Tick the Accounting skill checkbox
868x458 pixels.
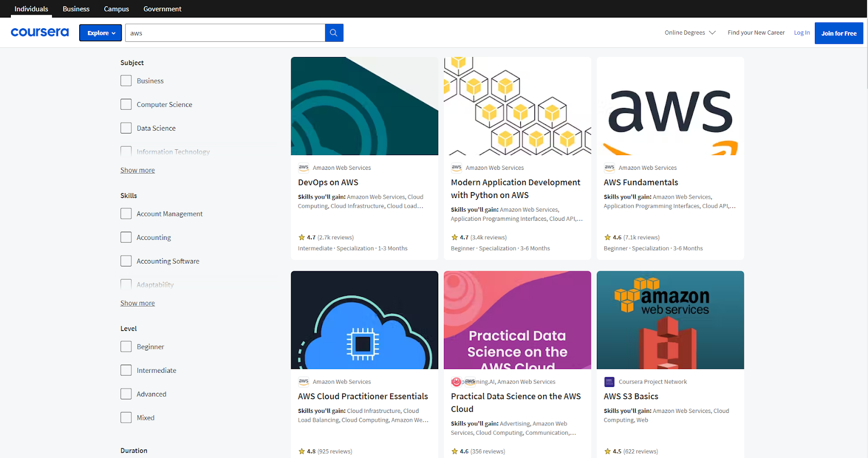coord(126,237)
